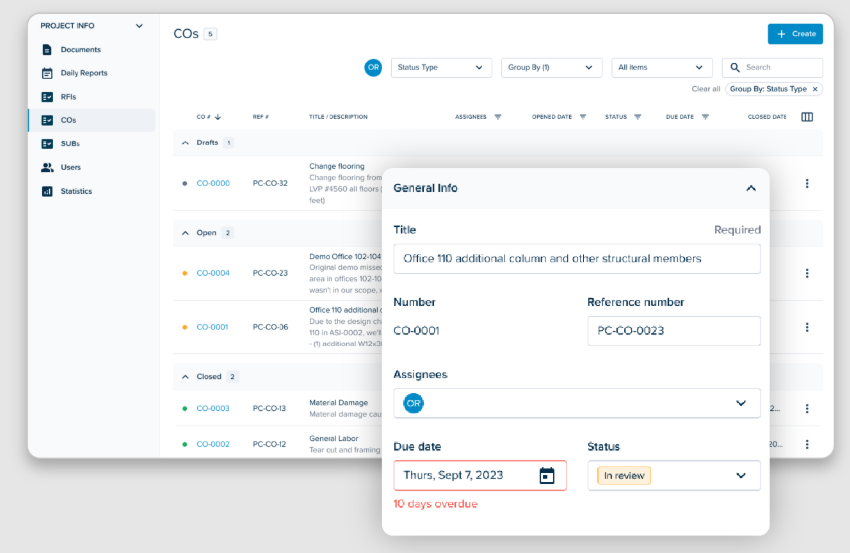Sort by CO # column arrow
850x553 pixels.
click(218, 117)
